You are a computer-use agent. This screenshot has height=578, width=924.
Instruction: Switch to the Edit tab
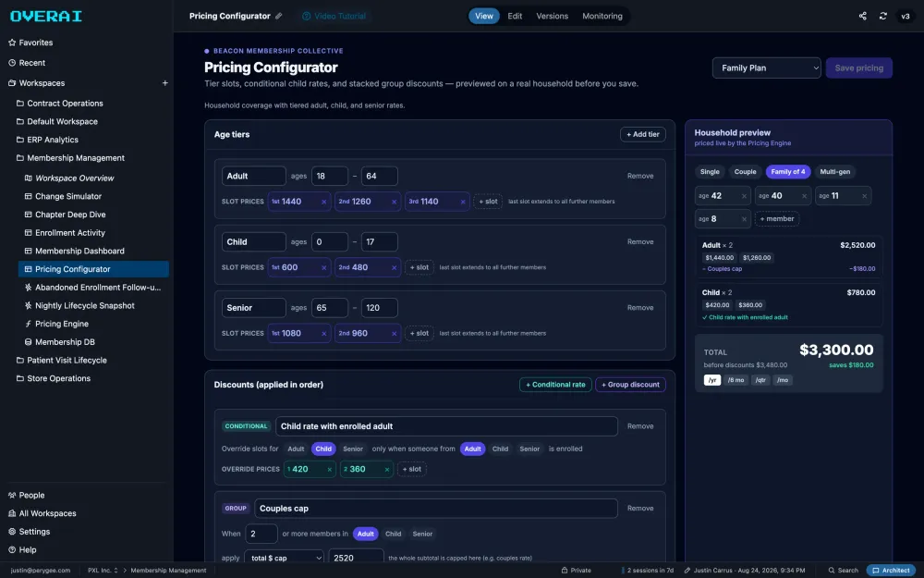(x=515, y=16)
